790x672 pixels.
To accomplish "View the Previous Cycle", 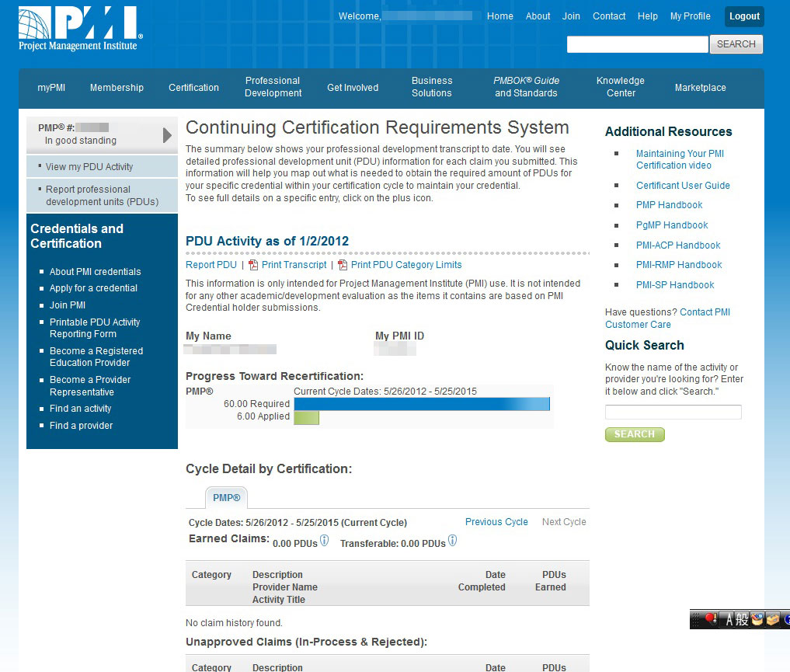I will coord(496,522).
